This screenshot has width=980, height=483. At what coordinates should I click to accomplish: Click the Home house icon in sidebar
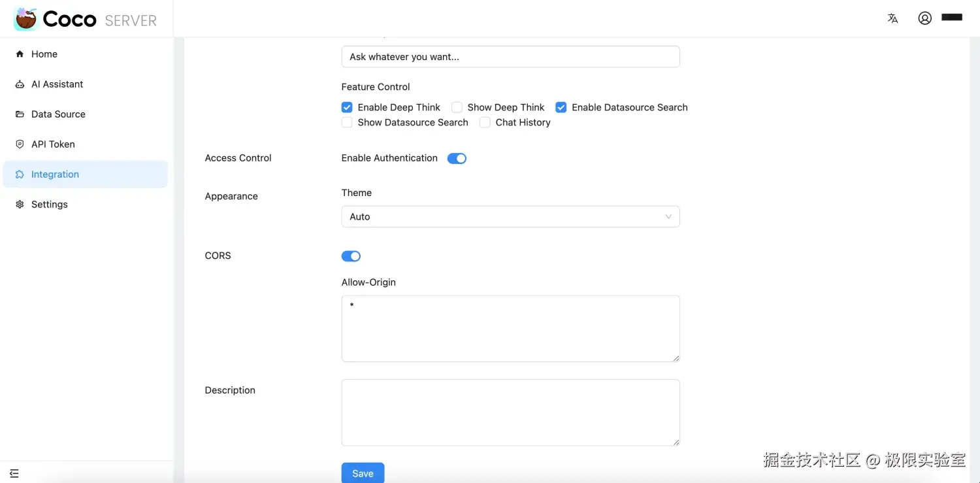point(20,54)
